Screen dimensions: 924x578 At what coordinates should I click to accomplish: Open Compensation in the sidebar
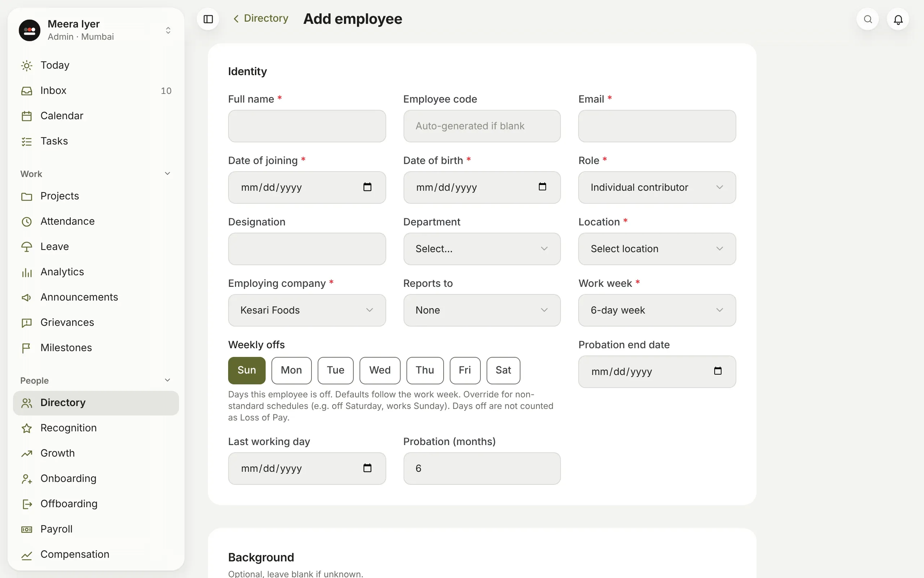coord(96,554)
